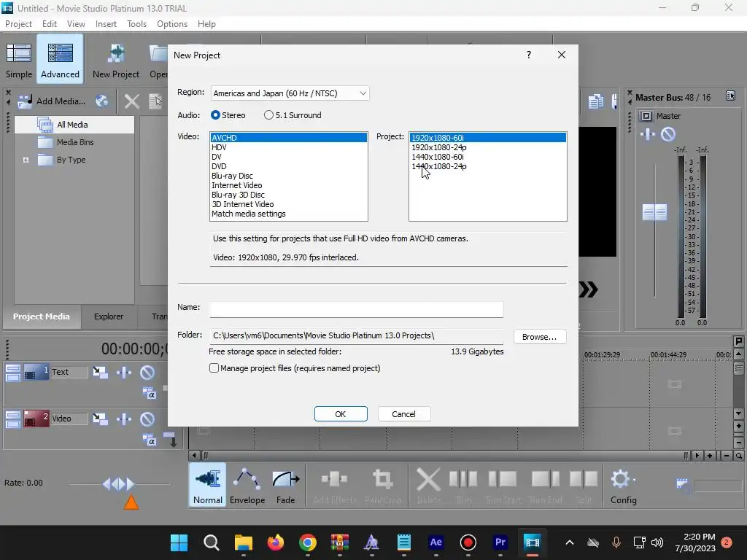The height and width of the screenshot is (560, 747).
Task: Click timeline horizontal scrollbar left arrow
Action: tap(194, 456)
